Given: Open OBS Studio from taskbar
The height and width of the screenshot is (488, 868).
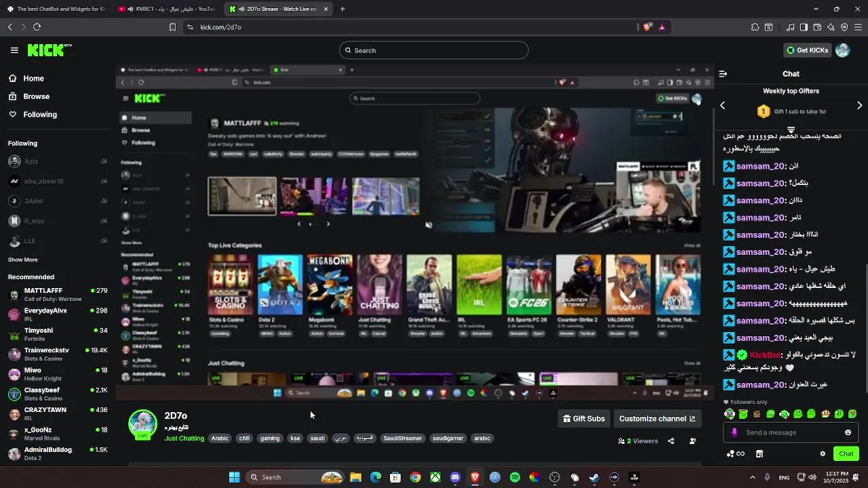Looking at the screenshot, I should coord(555,477).
